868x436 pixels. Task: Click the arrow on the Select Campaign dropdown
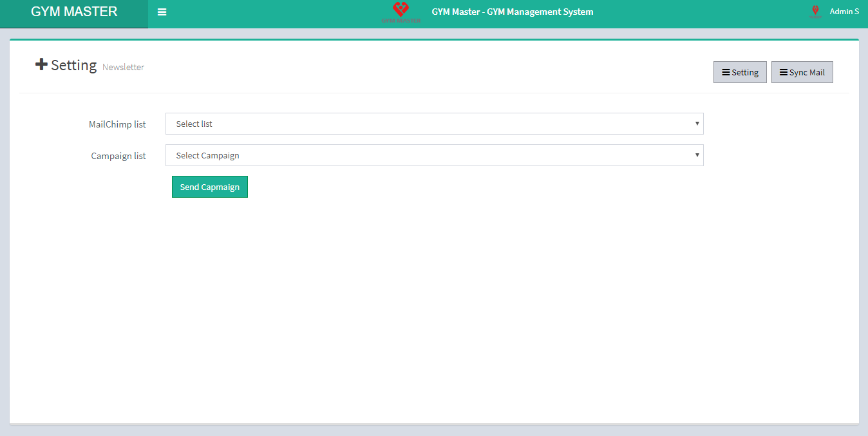[x=697, y=155]
